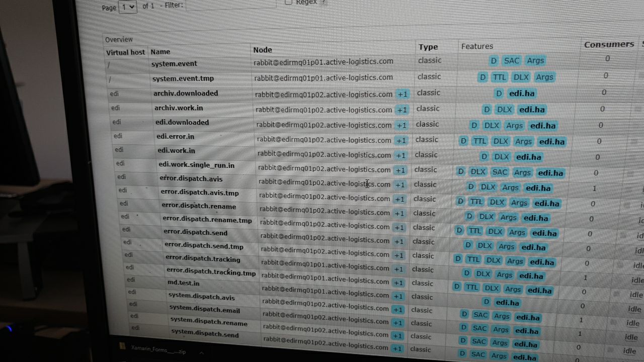
Task: Click the TTL feature badge for system.event.tmp
Action: (499, 77)
